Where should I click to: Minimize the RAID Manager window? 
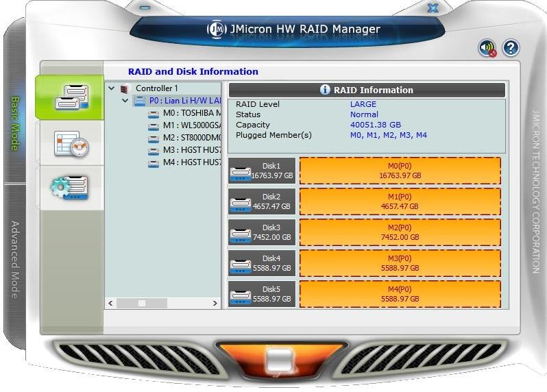tap(145, 8)
